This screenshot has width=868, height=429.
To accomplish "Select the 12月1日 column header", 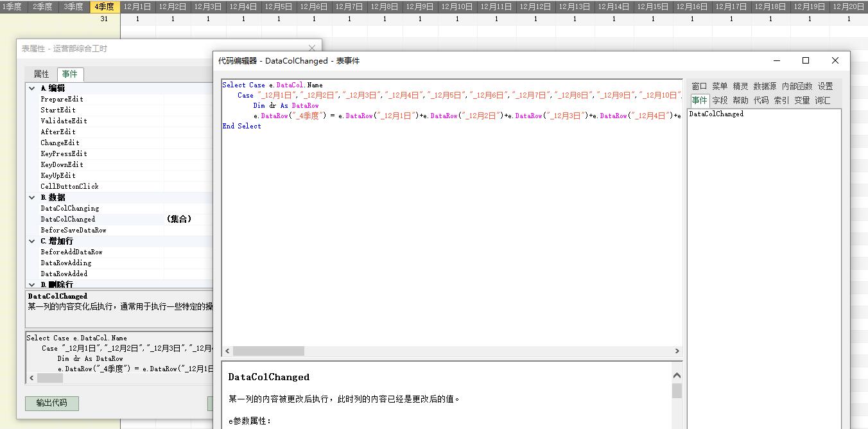I will [x=137, y=6].
